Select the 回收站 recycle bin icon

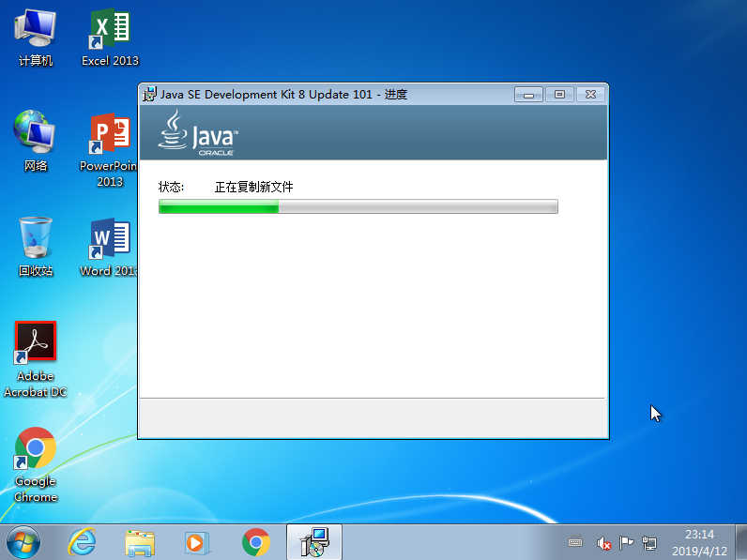[x=36, y=247]
